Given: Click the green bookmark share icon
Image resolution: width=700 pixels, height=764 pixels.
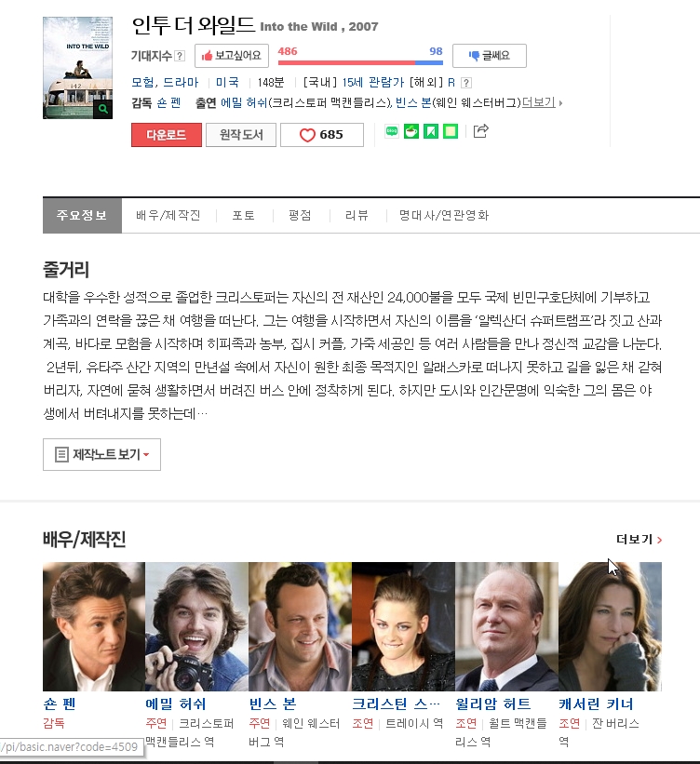Looking at the screenshot, I should [431, 131].
